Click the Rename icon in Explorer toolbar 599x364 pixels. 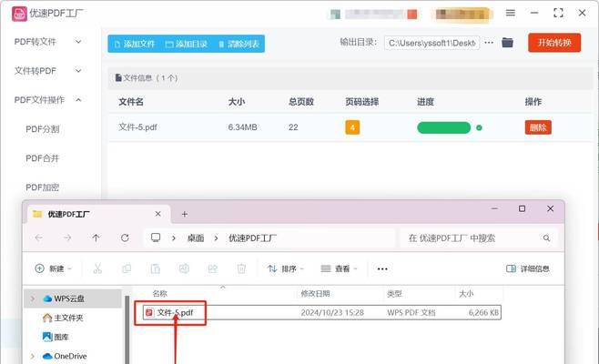pos(184,268)
